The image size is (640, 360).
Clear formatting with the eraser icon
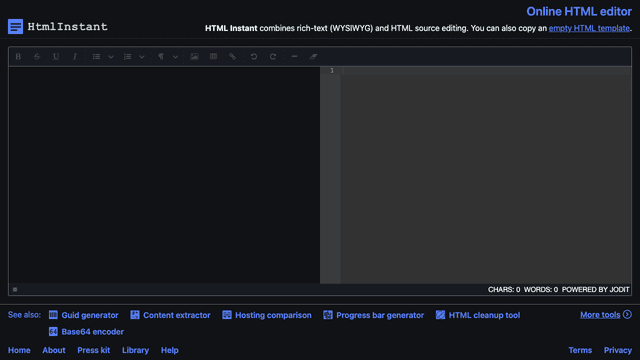313,56
